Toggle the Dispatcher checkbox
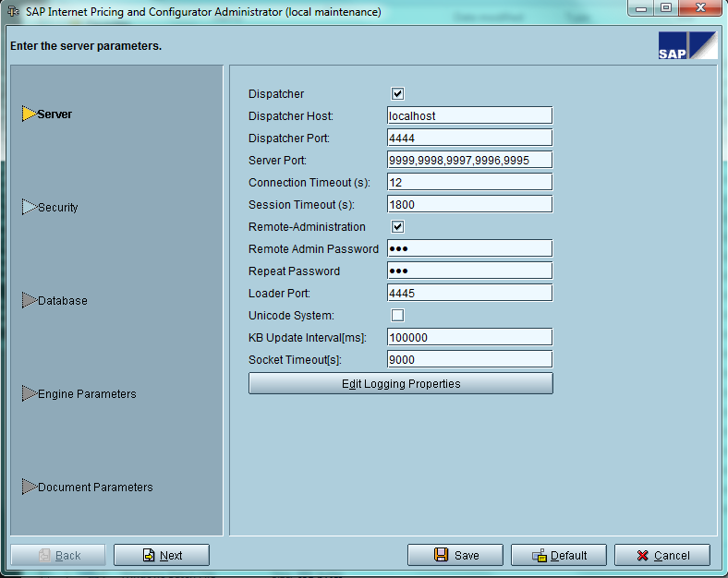728x578 pixels. point(397,93)
